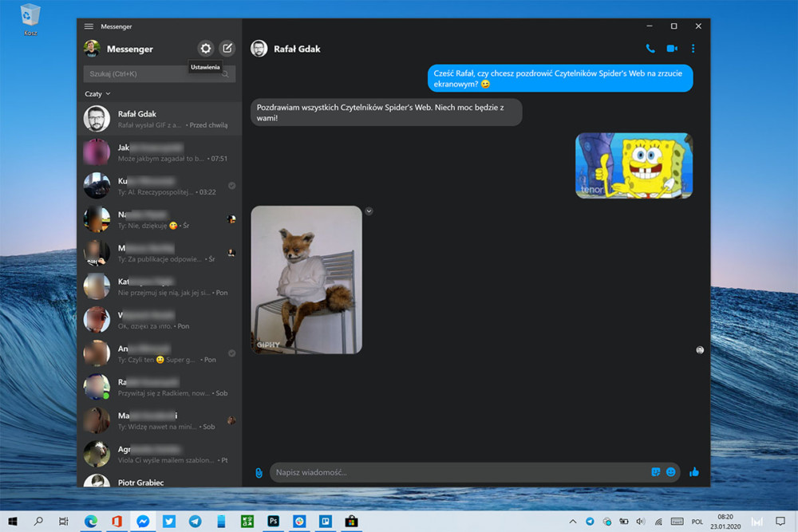798x532 pixels.
Task: Start a video call with Rafał Gdak
Action: point(672,49)
